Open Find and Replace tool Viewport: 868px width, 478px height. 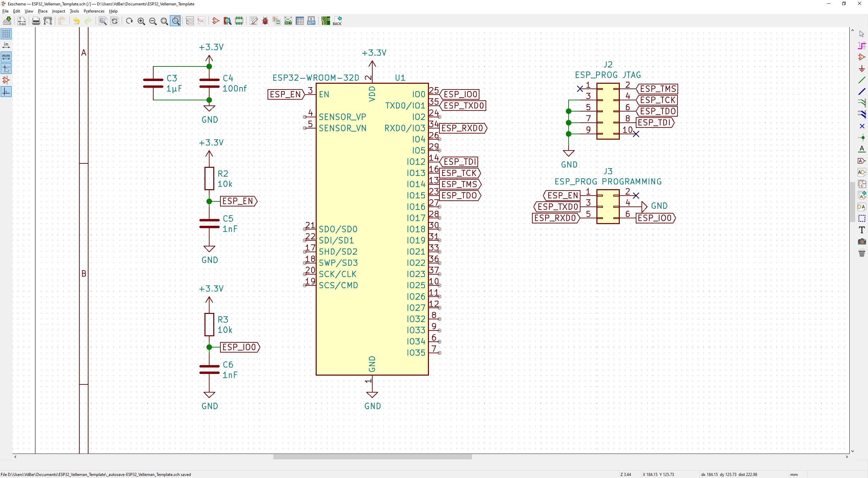pos(115,21)
